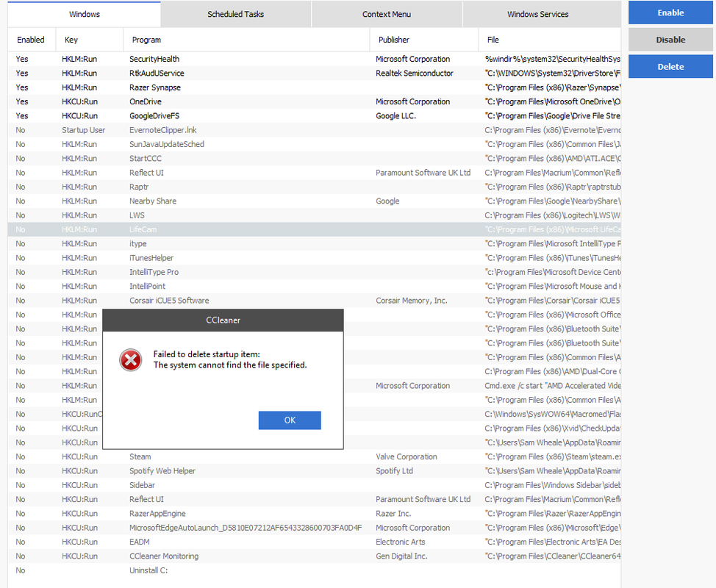Screen dimensions: 716x588
Task: Select the CCleaner Monitoring row
Action: tap(314, 556)
